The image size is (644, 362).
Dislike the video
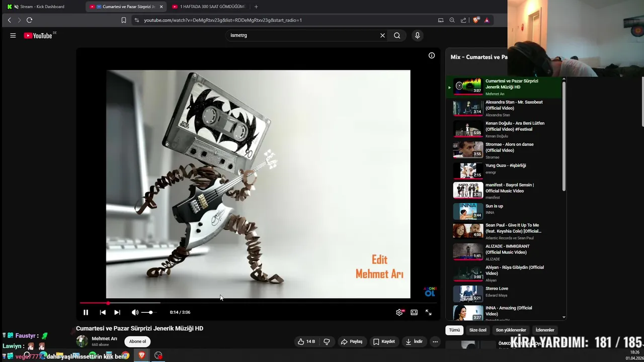pos(327,341)
